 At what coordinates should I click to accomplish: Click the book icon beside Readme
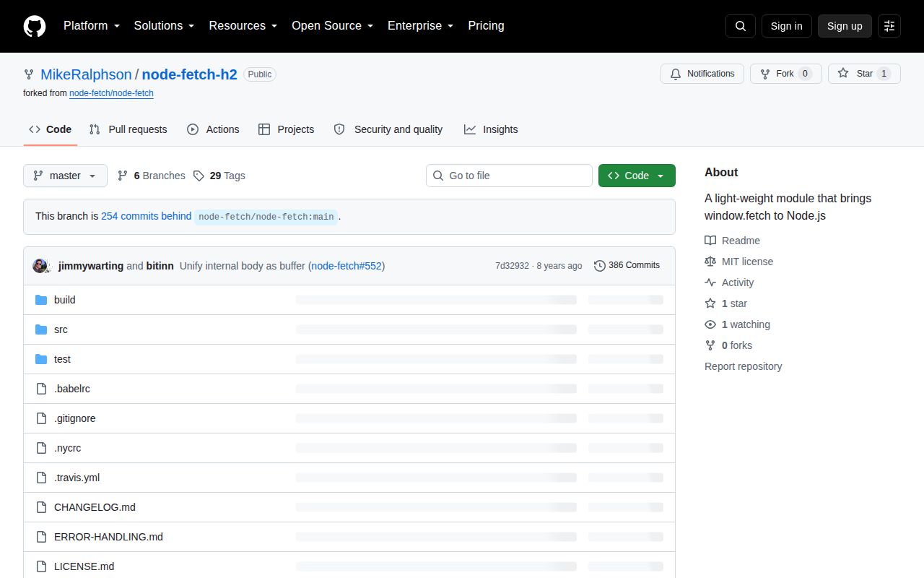coord(710,241)
